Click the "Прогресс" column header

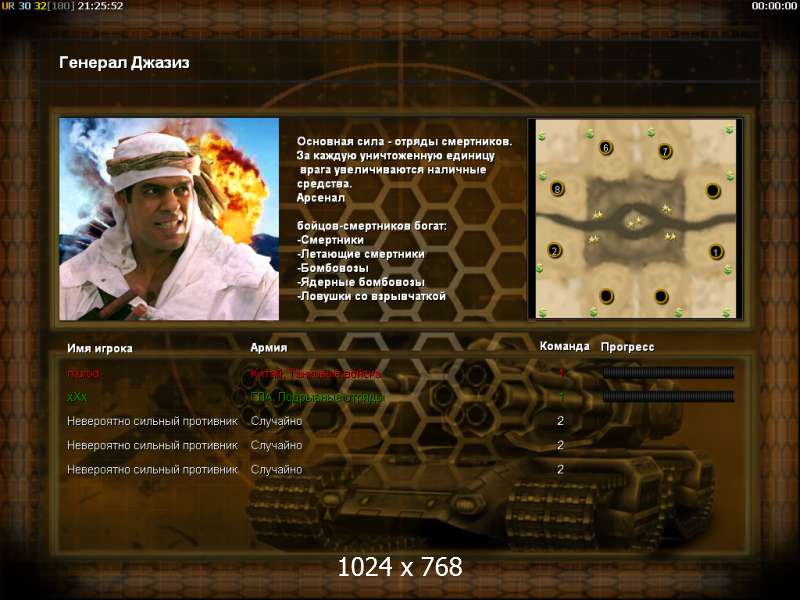628,347
